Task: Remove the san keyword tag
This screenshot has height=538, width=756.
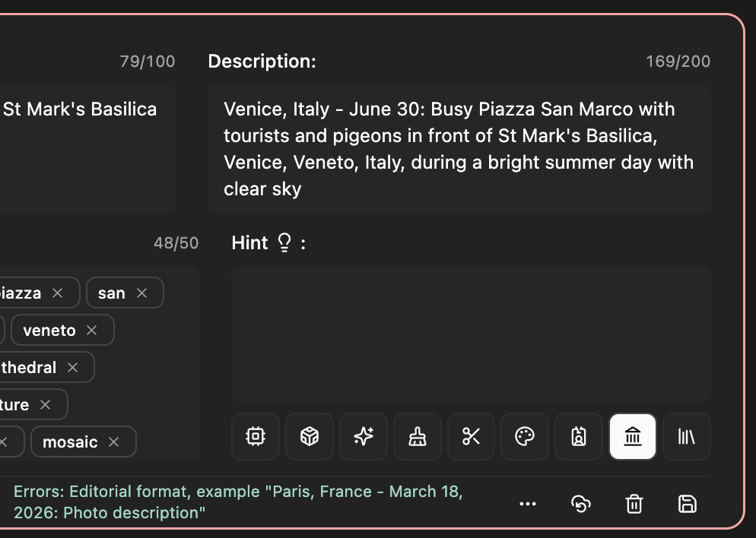Action: [x=141, y=293]
